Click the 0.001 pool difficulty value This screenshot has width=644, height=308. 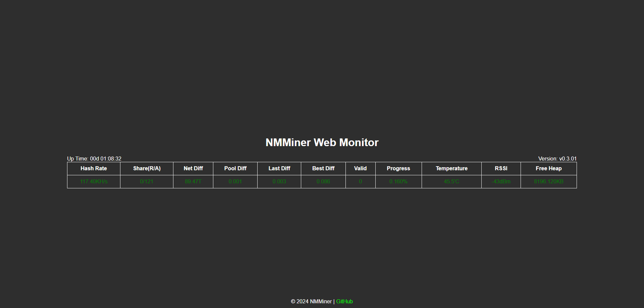tap(235, 181)
